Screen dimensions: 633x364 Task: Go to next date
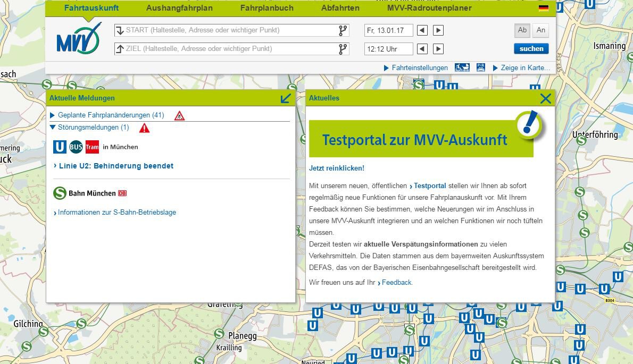[438, 30]
